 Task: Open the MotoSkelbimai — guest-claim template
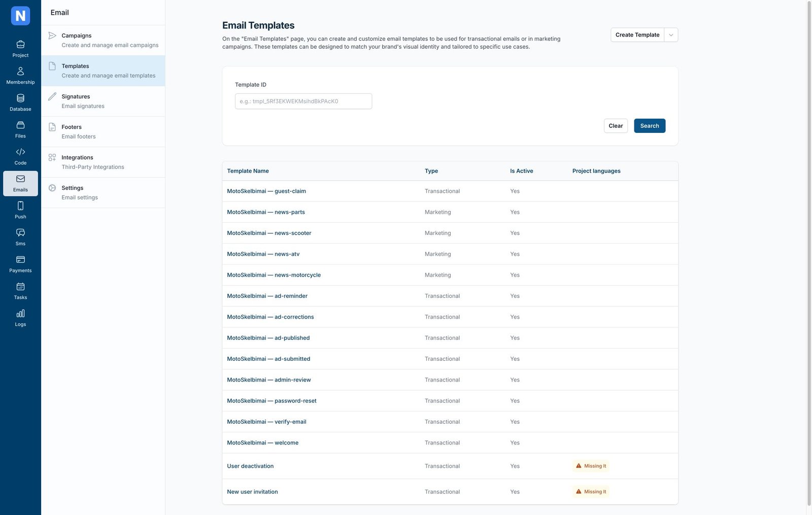click(266, 191)
